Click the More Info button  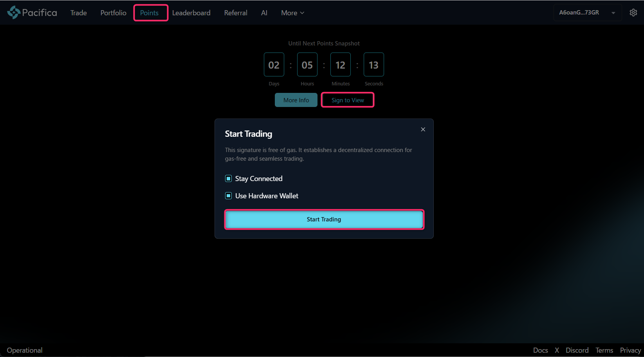point(296,100)
